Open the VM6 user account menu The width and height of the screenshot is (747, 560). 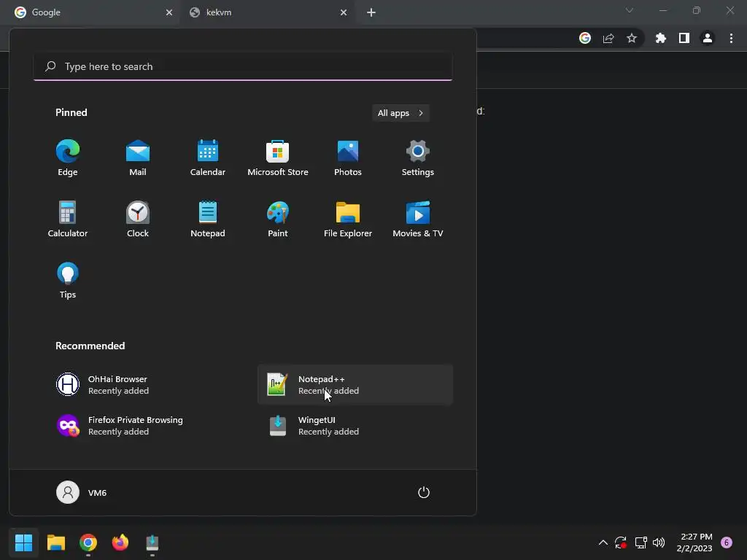82,492
